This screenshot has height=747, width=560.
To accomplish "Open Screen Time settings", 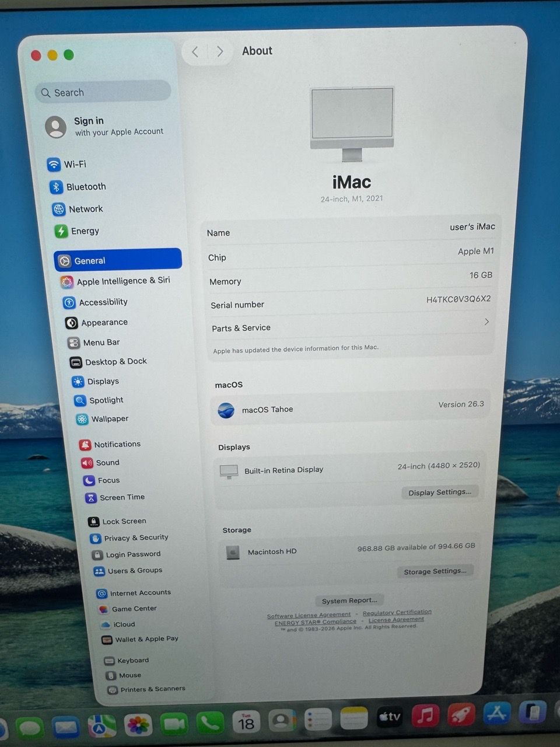I will [116, 498].
